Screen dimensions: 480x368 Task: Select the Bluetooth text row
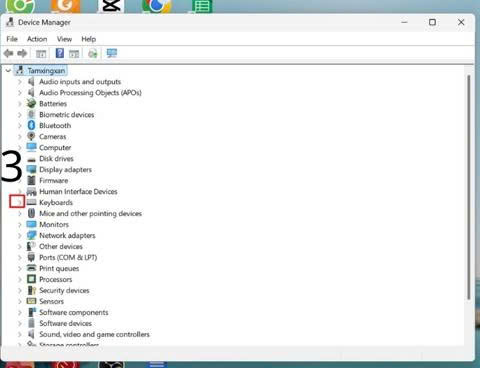55,125
